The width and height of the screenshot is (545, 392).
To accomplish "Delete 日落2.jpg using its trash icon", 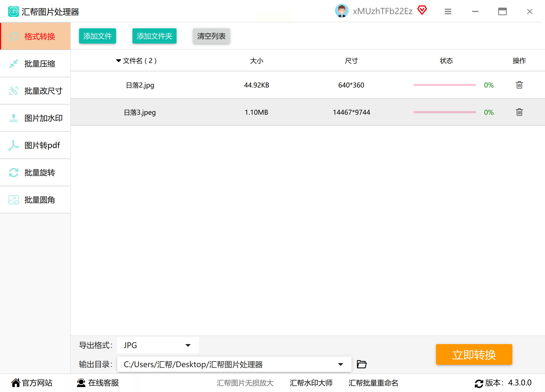I will [x=519, y=85].
